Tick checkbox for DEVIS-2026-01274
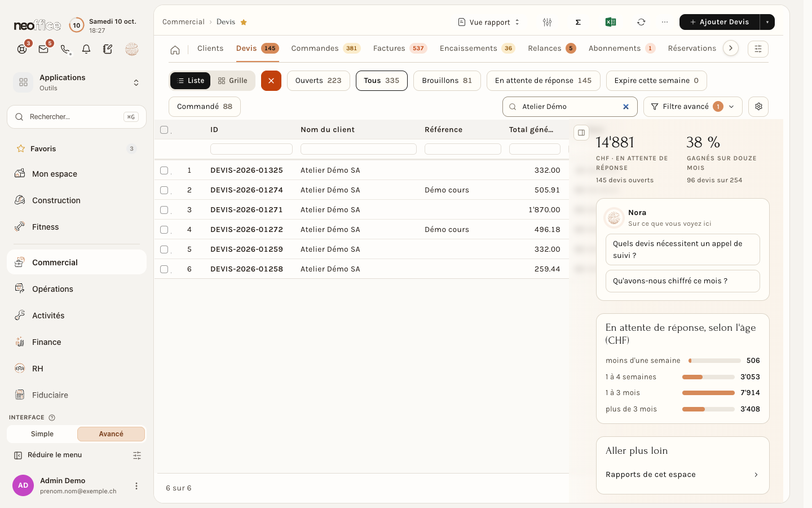The image size is (812, 508). 164,190
